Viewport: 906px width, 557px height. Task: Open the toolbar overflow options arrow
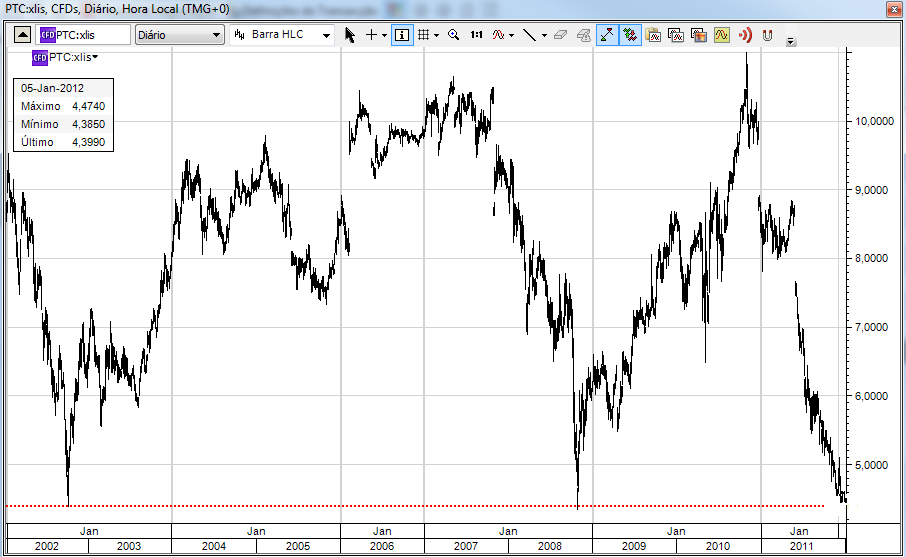[x=791, y=41]
